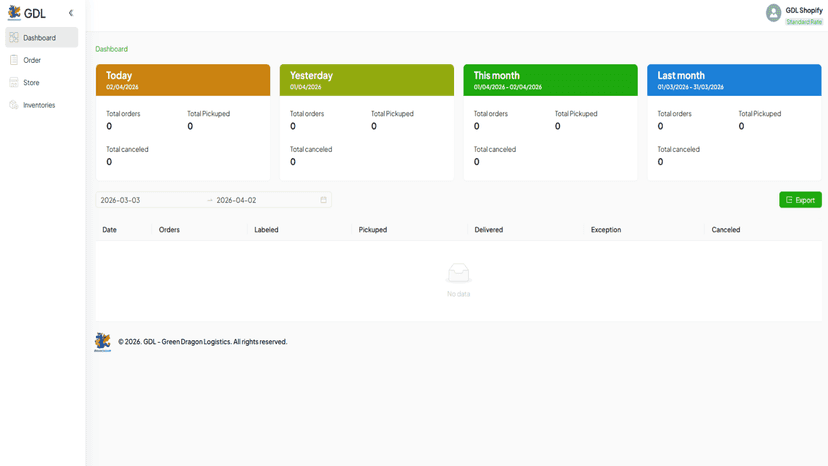The height and width of the screenshot is (466, 828).
Task: Click Total Pickuped in Yesterday card
Action: pos(392,114)
